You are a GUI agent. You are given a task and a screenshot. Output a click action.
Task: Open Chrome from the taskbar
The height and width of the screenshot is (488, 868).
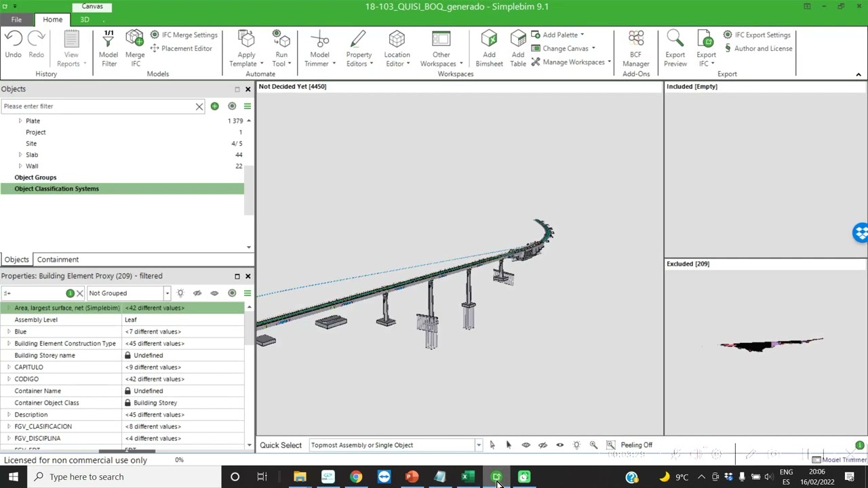[x=355, y=477]
